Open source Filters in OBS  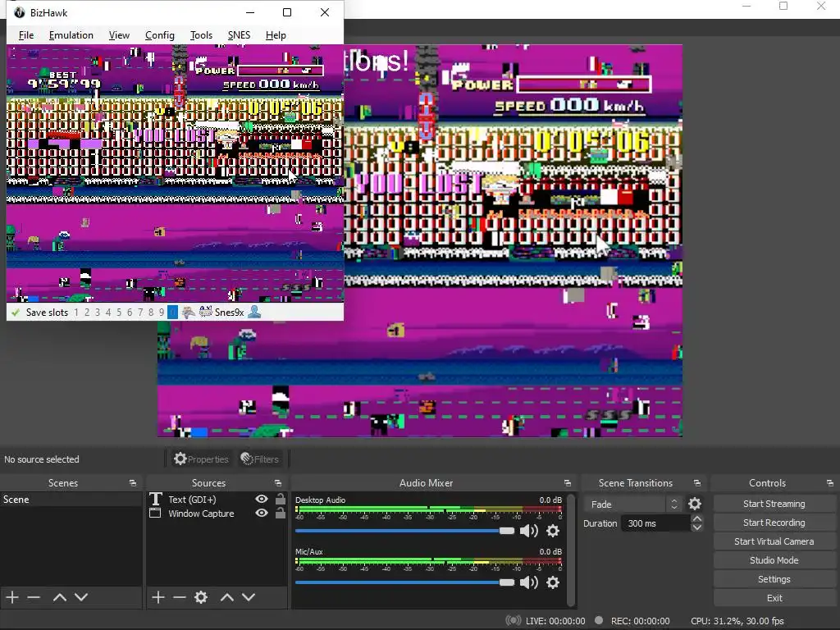click(x=259, y=459)
